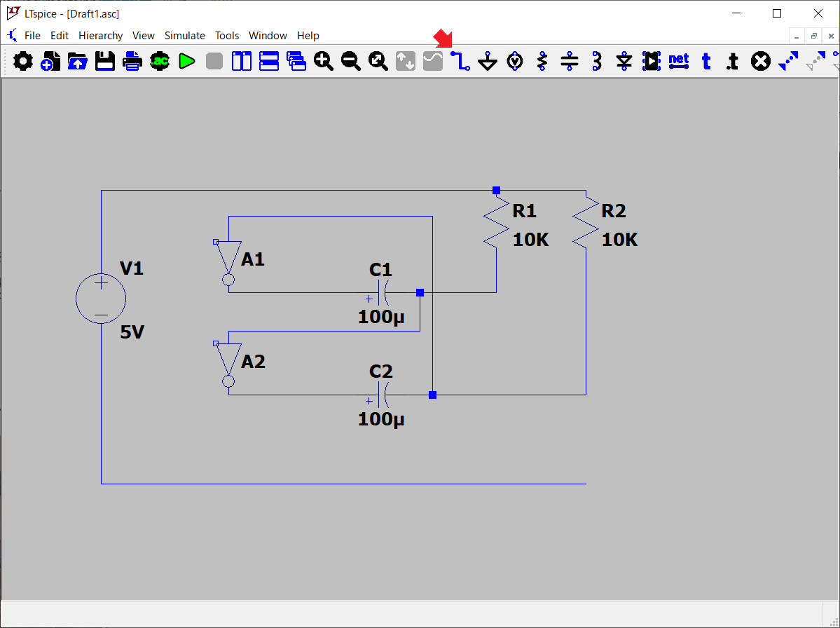Select the Resistor tool in the toolbar
Image resolution: width=840 pixels, height=628 pixels.
542,62
